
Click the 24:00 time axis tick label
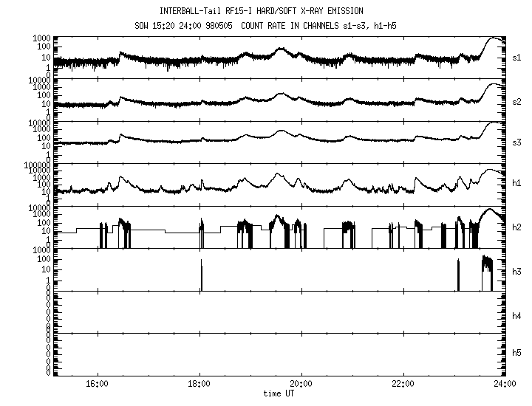pyautogui.click(x=504, y=384)
